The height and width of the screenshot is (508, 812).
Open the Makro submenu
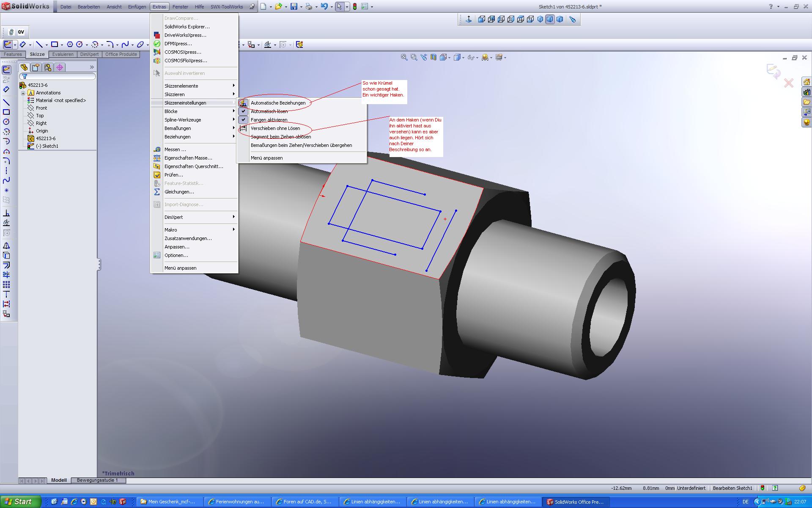pyautogui.click(x=195, y=230)
